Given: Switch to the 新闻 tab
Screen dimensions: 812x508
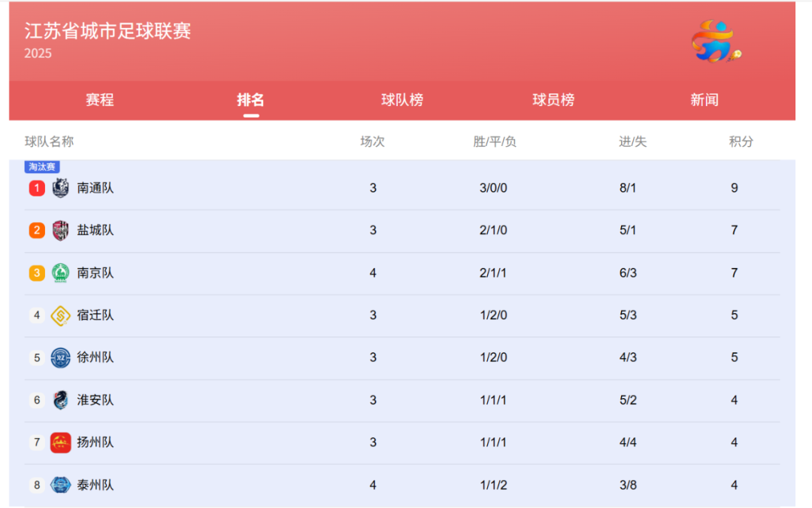Looking at the screenshot, I should point(704,99).
